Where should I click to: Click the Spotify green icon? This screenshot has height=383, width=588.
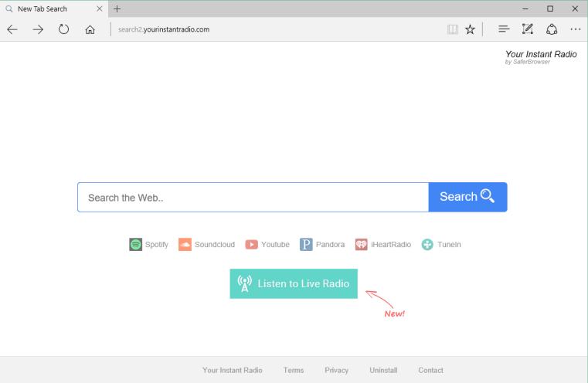point(135,244)
